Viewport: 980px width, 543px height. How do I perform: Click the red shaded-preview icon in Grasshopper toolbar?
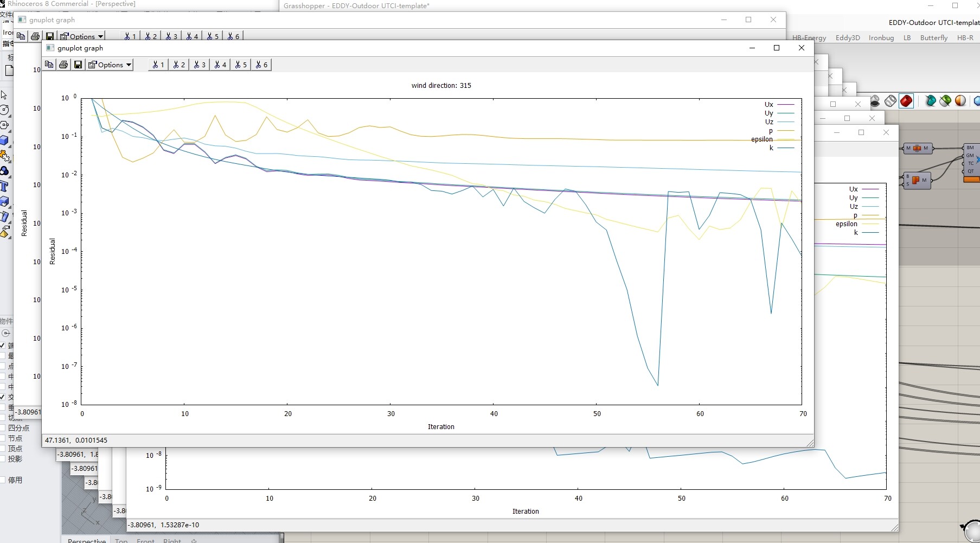[906, 101]
